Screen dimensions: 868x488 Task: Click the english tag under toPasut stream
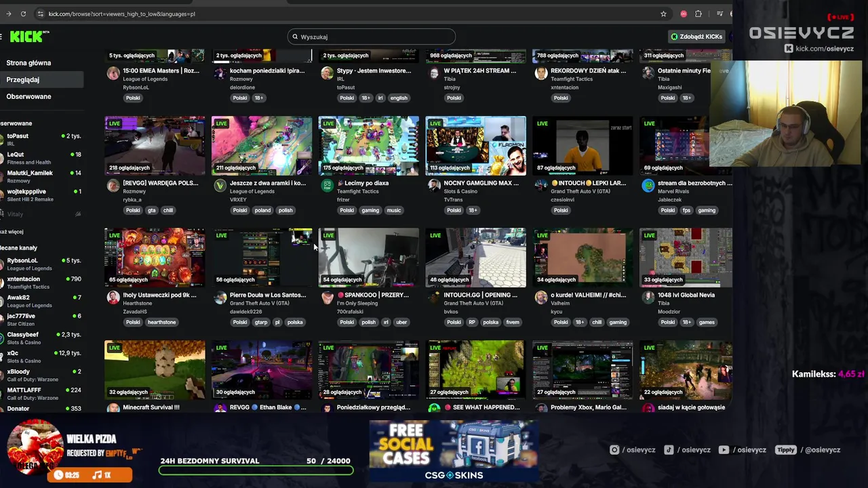[x=399, y=98]
